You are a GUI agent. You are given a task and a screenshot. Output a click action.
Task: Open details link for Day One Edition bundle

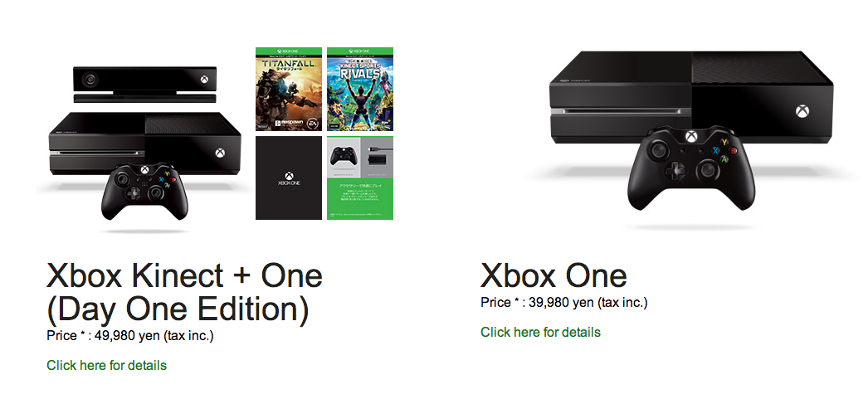coord(106,365)
